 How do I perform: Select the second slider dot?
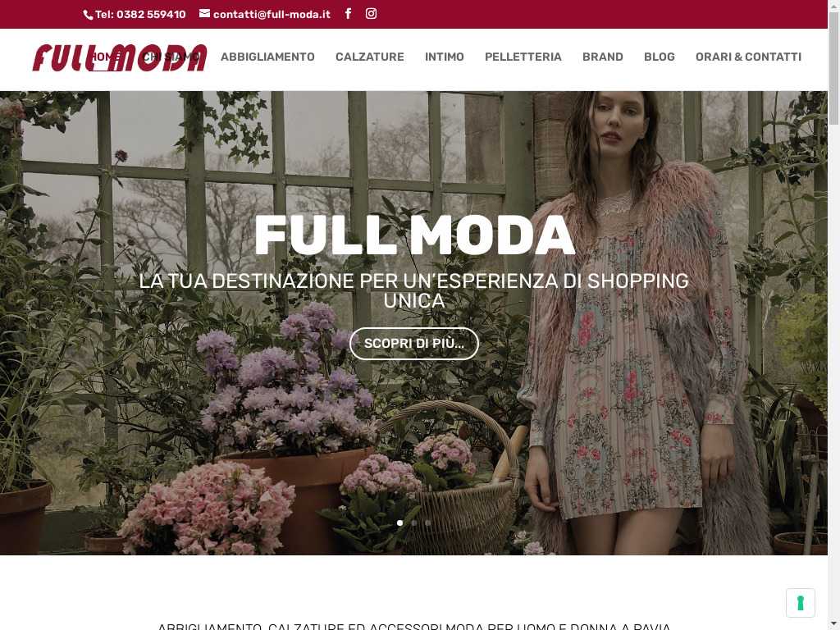coord(414,523)
